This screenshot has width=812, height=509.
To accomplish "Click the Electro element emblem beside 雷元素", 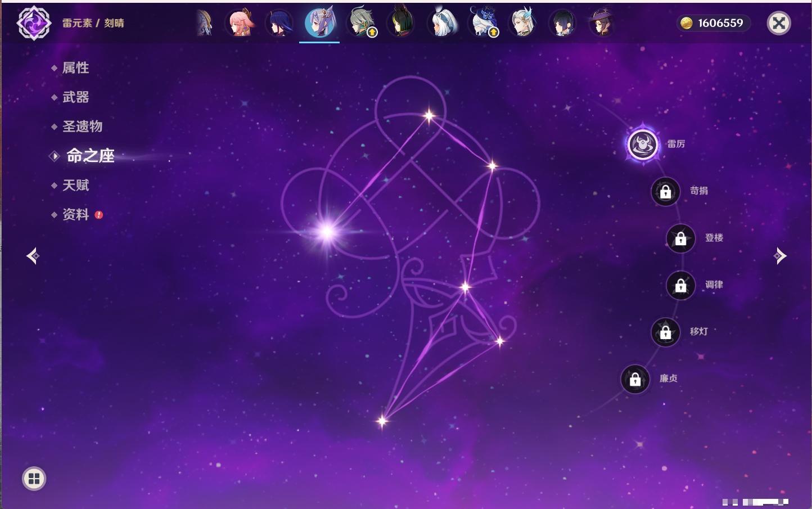I will tap(34, 23).
